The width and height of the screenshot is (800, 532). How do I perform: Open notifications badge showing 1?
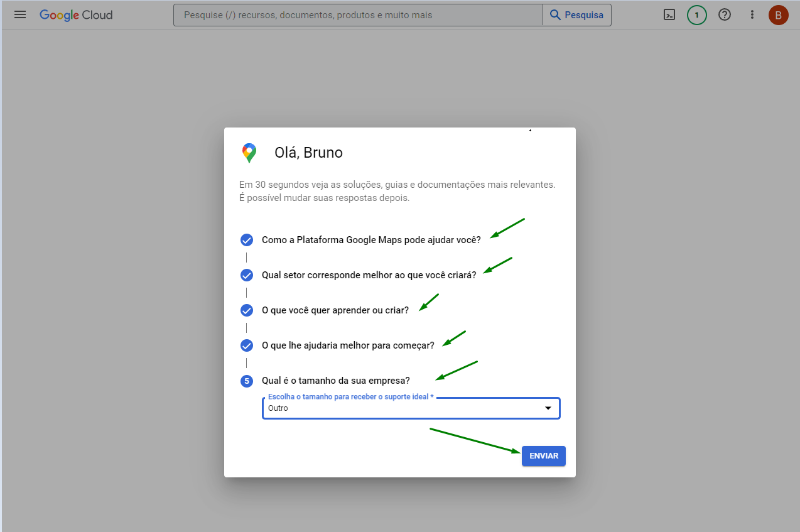[x=697, y=15]
